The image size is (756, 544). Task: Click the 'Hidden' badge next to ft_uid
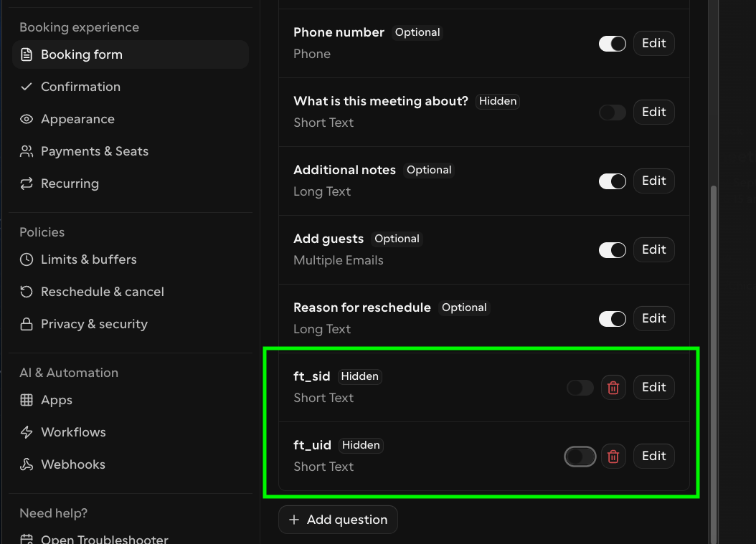[x=361, y=445]
